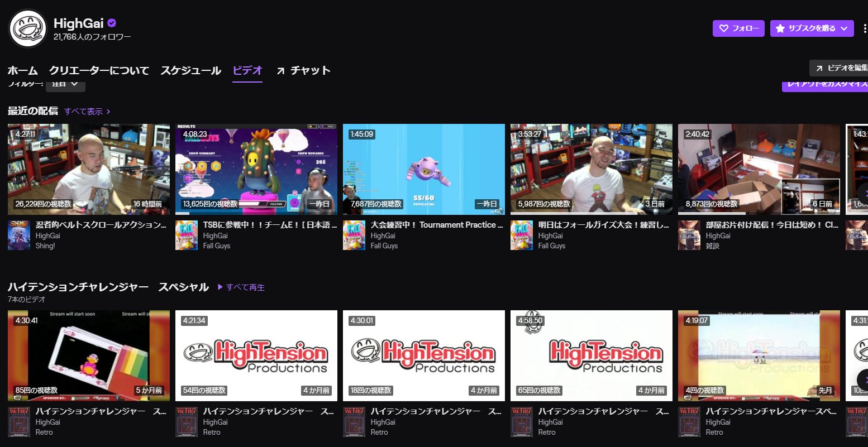
Task: Open the 3:53:27 video thumbnail
Action: [x=592, y=169]
